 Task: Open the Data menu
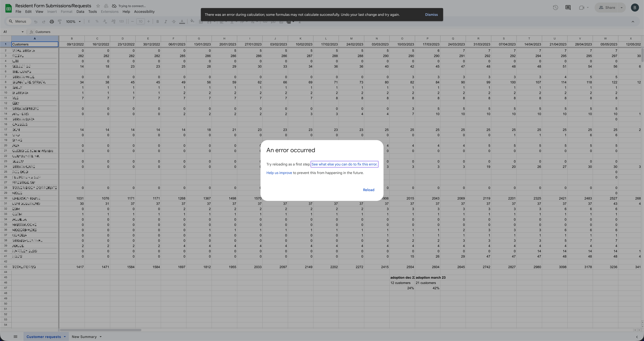click(x=80, y=12)
